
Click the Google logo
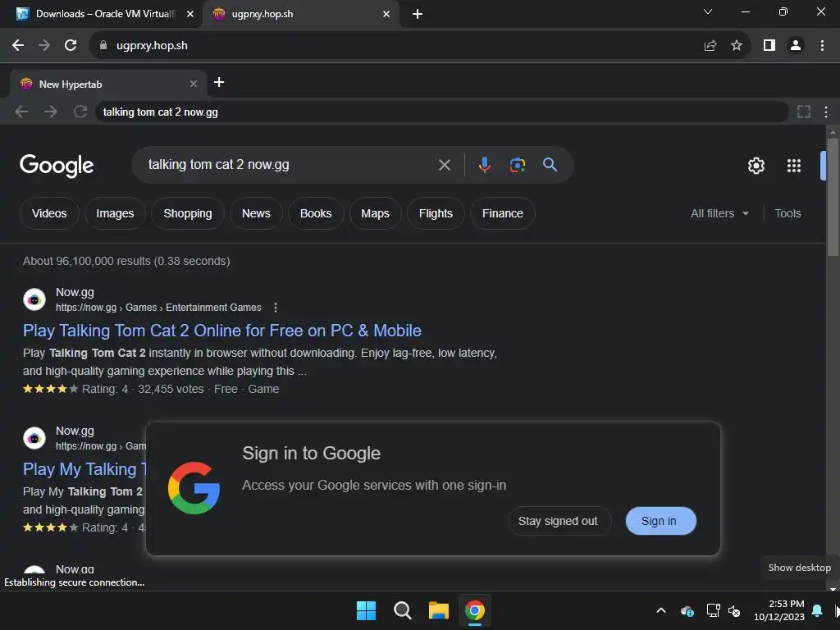pos(57,166)
